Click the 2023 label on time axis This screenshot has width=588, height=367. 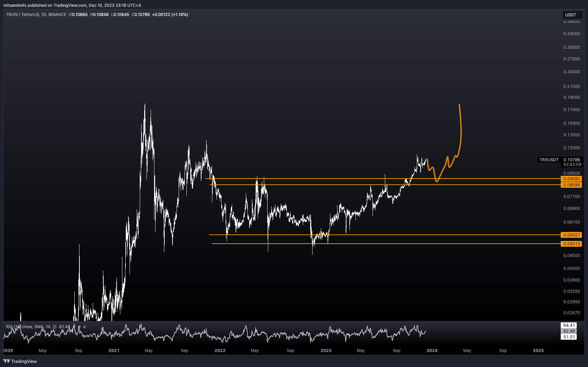(x=326, y=351)
